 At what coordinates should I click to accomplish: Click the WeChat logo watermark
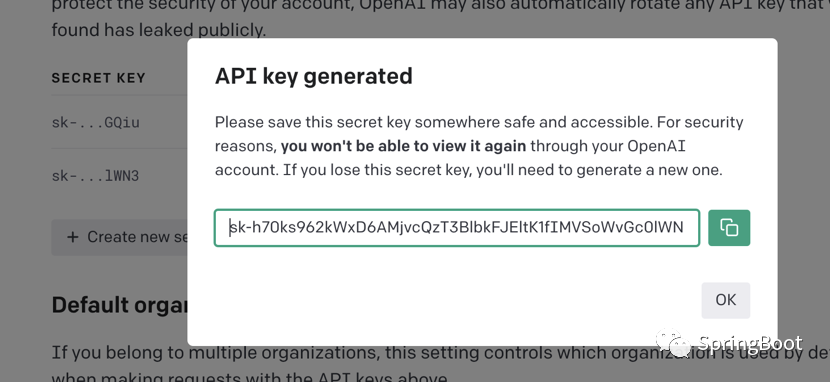pyautogui.click(x=673, y=342)
